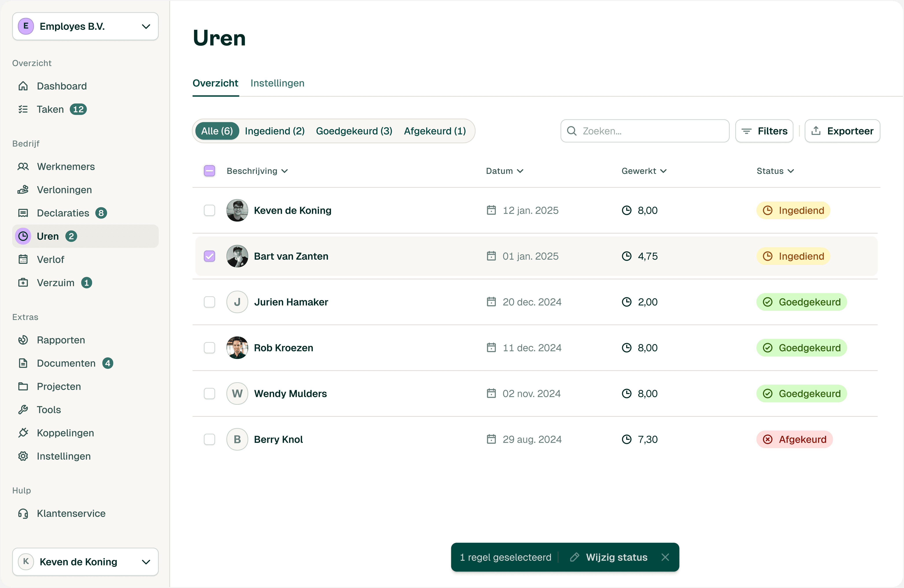Viewport: 904px width, 588px height.
Task: Switch to the Instellingen tab
Action: (277, 83)
